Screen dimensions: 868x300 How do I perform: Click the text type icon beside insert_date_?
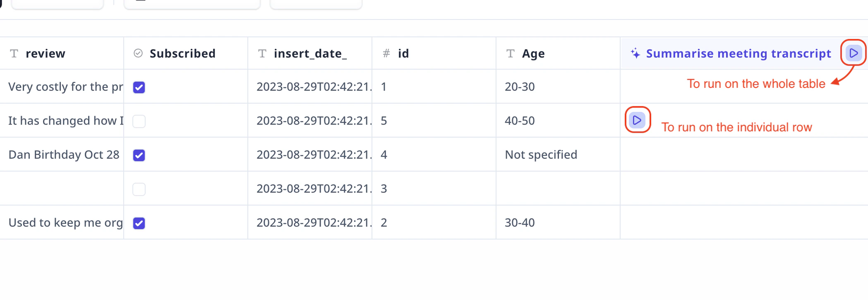coord(262,53)
